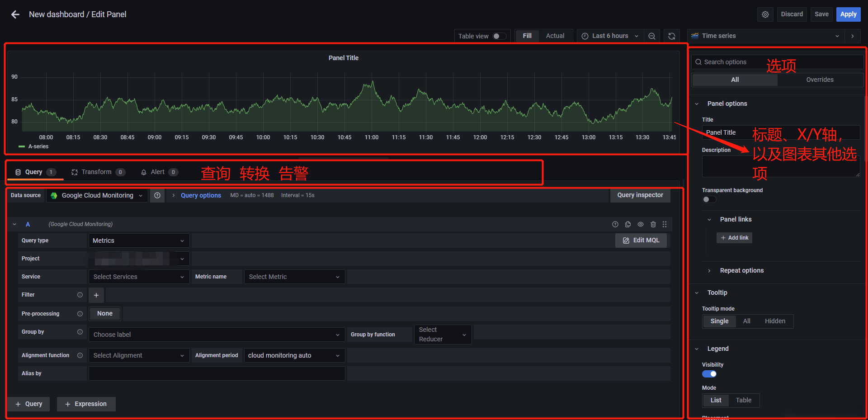Disable the Legend Visibility toggle
Image resolution: width=868 pixels, height=420 pixels.
pyautogui.click(x=709, y=374)
